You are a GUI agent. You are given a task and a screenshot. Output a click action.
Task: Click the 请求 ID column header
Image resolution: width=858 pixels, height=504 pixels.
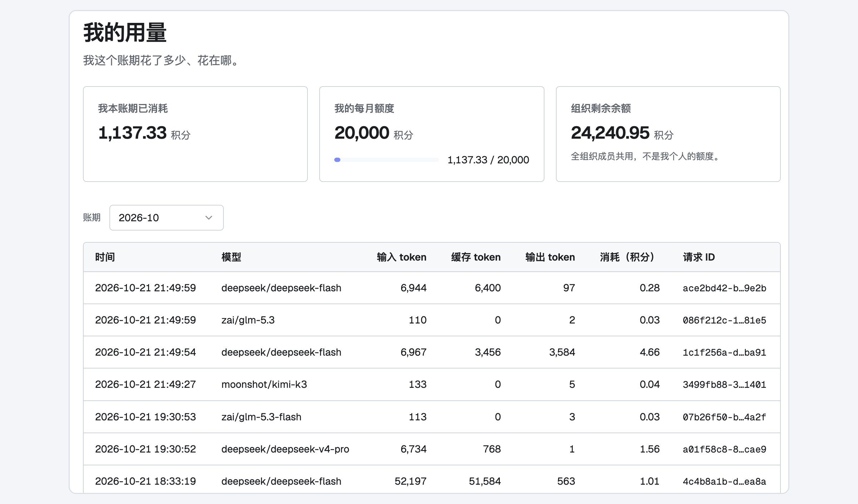coord(699,257)
